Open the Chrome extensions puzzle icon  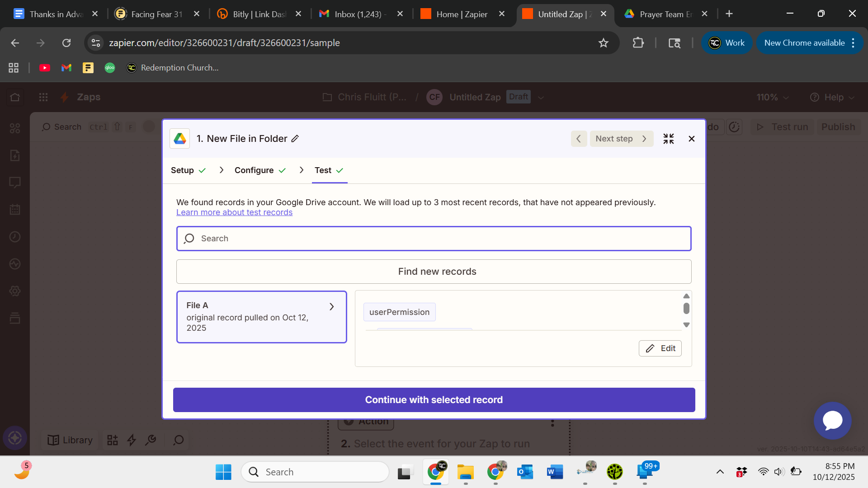638,43
